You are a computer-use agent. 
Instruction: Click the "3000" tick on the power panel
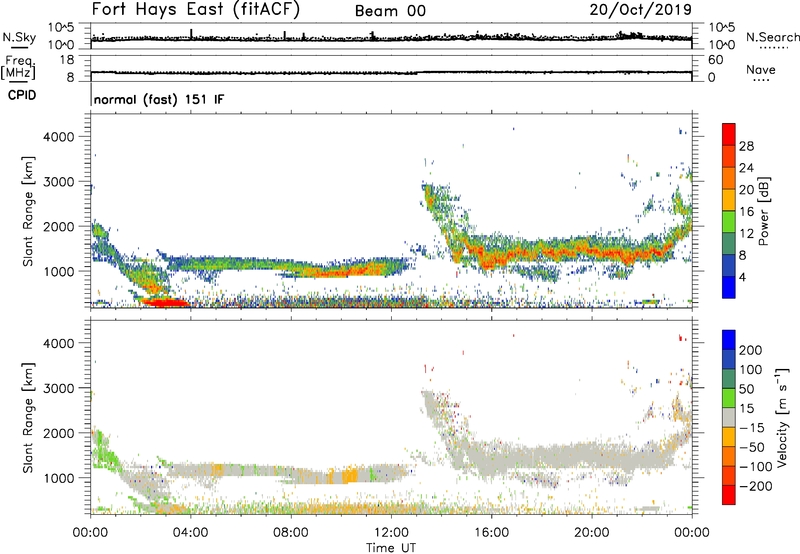point(59,182)
